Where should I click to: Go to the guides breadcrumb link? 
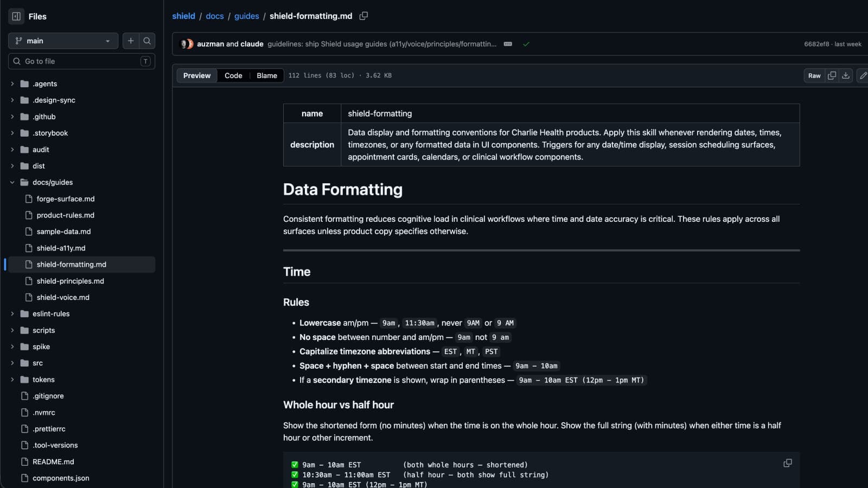click(247, 16)
